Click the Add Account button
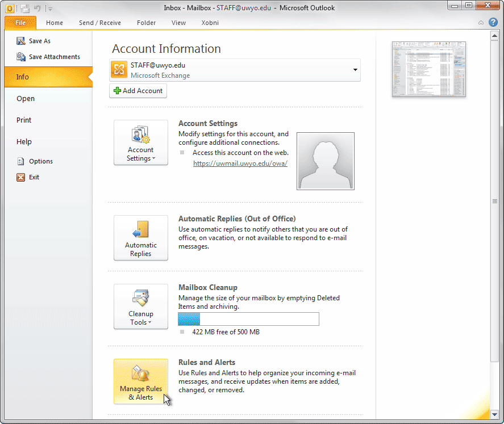Image resolution: width=504 pixels, height=424 pixels. point(138,91)
